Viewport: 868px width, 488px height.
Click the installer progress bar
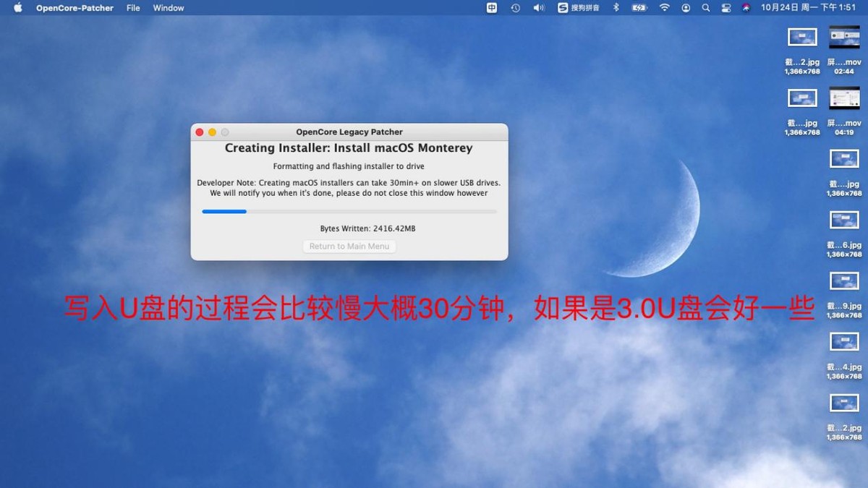pyautogui.click(x=349, y=211)
